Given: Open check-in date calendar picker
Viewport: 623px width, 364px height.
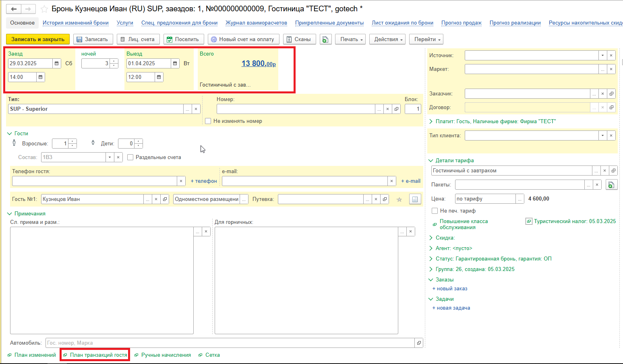Looking at the screenshot, I should pos(57,63).
